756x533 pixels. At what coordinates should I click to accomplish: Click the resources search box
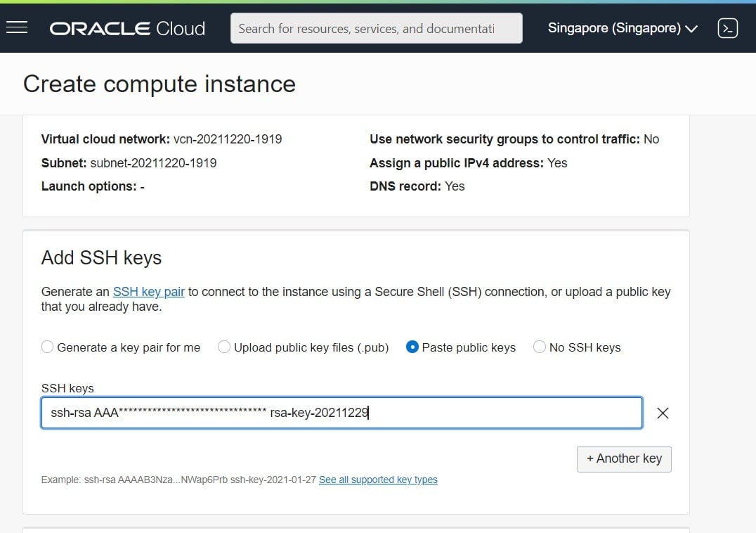coord(376,28)
